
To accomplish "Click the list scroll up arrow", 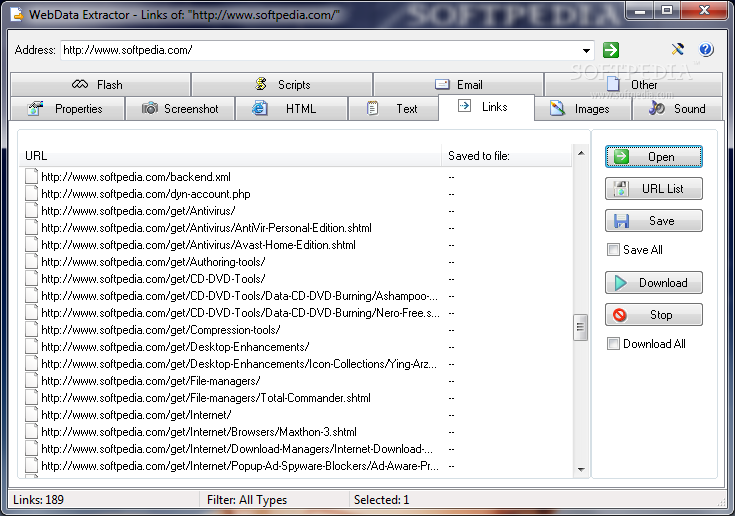I will pos(581,153).
